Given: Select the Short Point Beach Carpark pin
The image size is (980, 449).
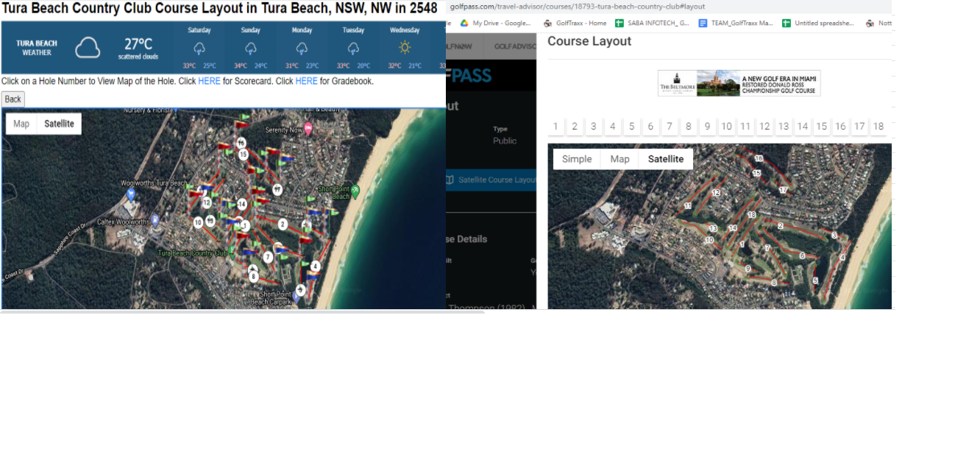Looking at the screenshot, I should click(297, 296).
